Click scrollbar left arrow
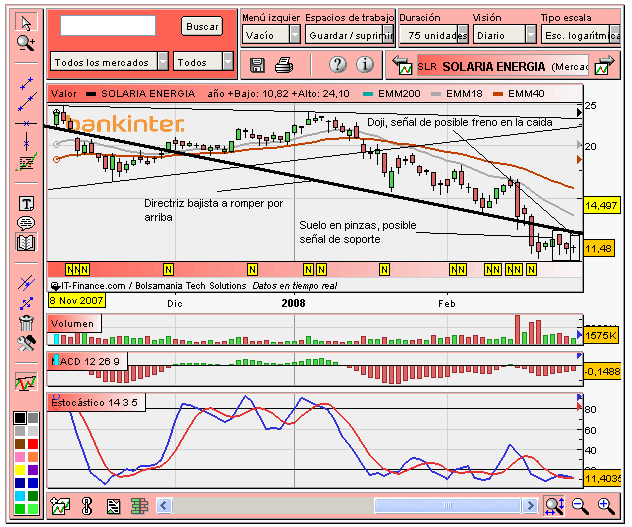The image size is (632, 527). (164, 505)
